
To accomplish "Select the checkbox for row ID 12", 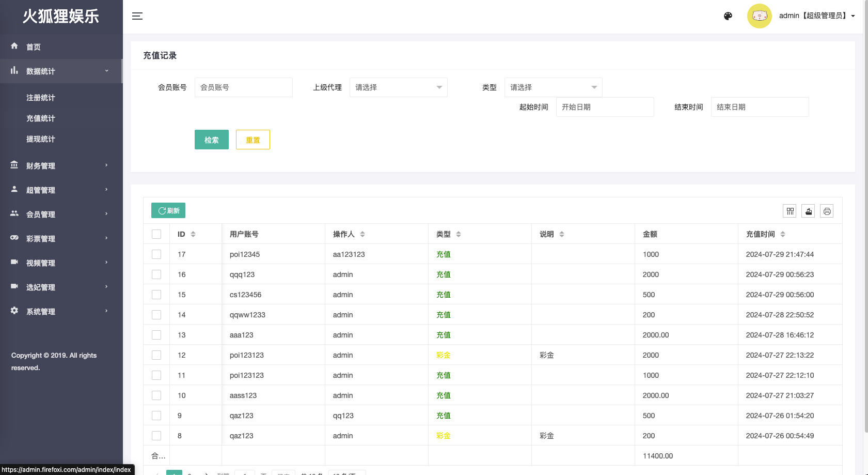I will [156, 355].
